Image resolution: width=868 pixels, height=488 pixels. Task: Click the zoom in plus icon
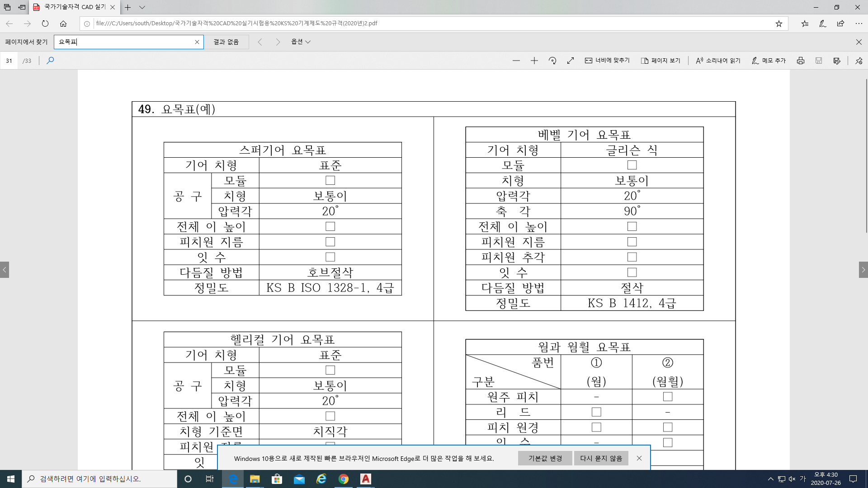point(534,61)
